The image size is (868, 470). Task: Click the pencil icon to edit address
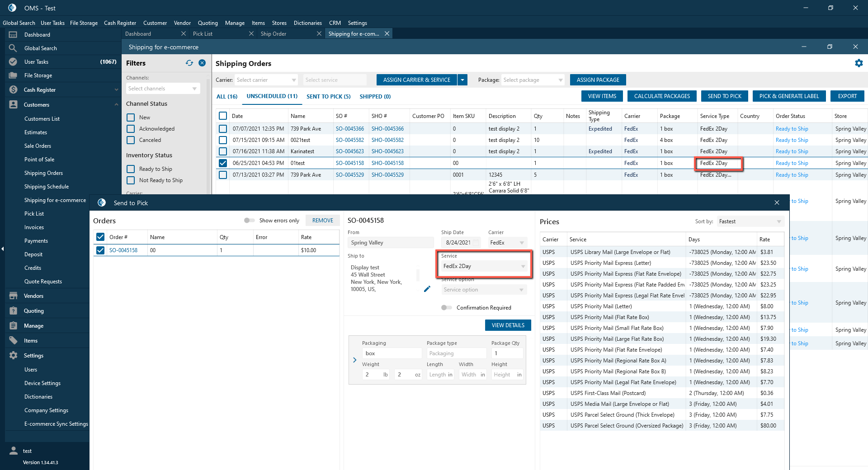coord(427,289)
